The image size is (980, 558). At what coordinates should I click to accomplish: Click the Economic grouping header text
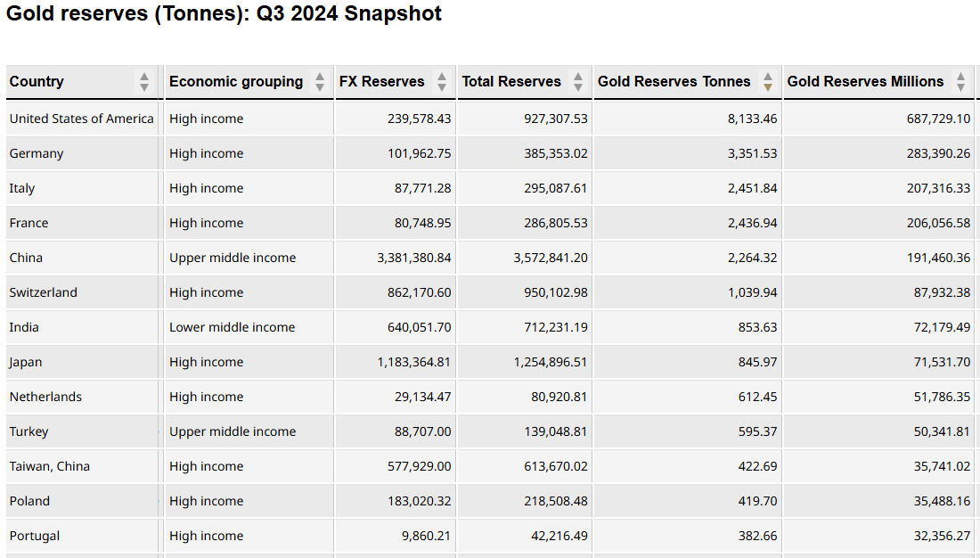tap(236, 82)
